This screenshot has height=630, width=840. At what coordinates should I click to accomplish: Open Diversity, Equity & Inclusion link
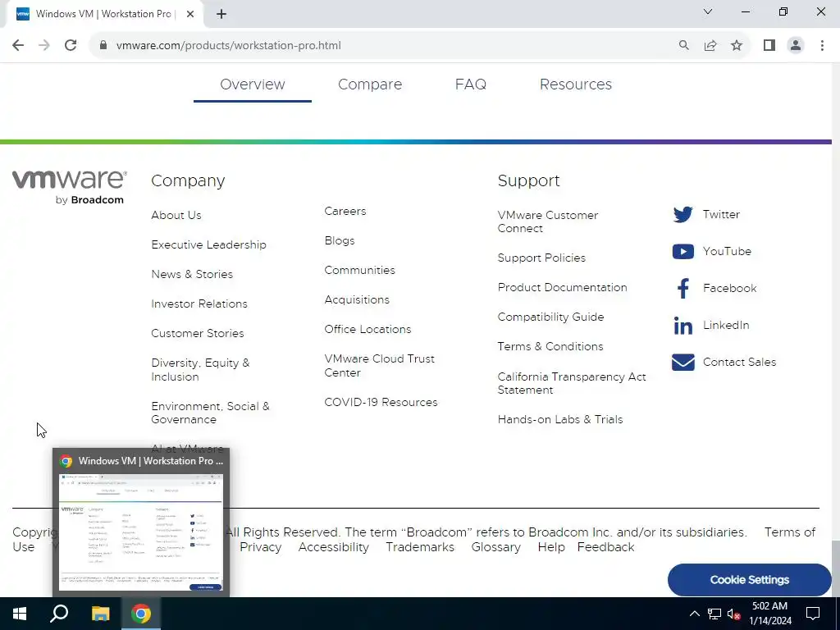pos(200,370)
